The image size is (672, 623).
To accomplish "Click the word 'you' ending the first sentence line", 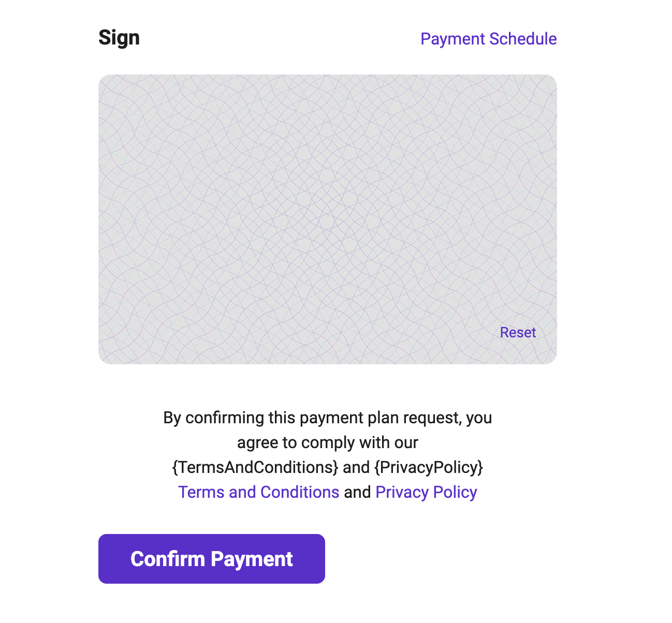I will click(479, 418).
